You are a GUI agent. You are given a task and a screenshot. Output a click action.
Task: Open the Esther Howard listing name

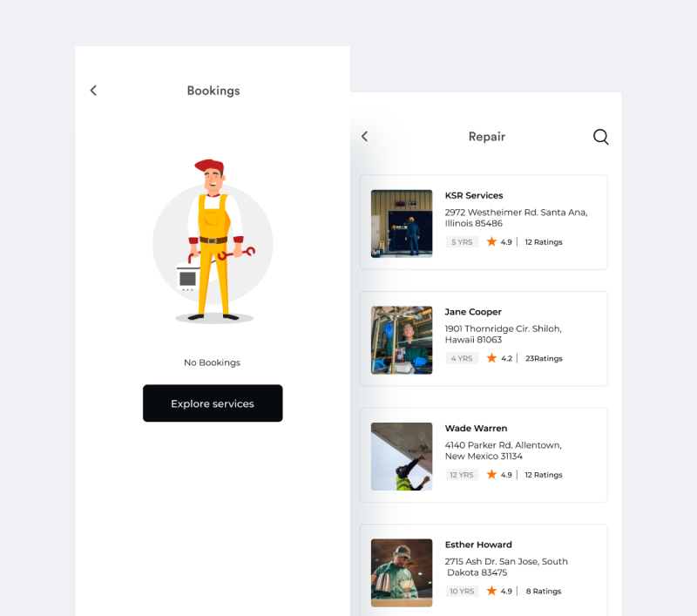(478, 545)
